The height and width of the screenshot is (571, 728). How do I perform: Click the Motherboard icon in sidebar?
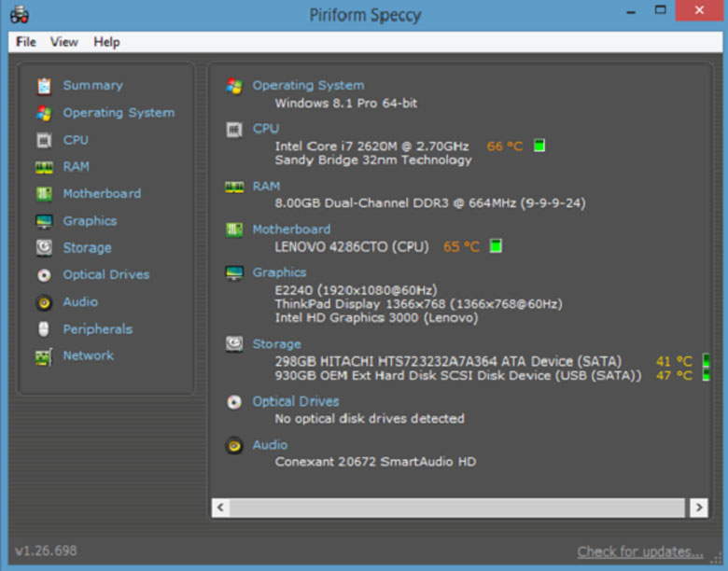(44, 194)
